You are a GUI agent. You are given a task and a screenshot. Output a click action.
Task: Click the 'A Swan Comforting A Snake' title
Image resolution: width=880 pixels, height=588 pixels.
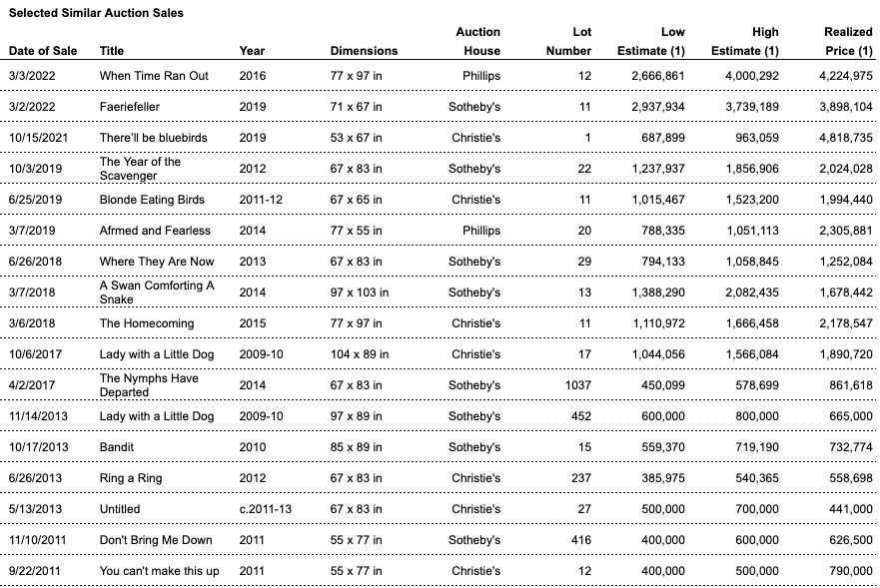coord(156,292)
